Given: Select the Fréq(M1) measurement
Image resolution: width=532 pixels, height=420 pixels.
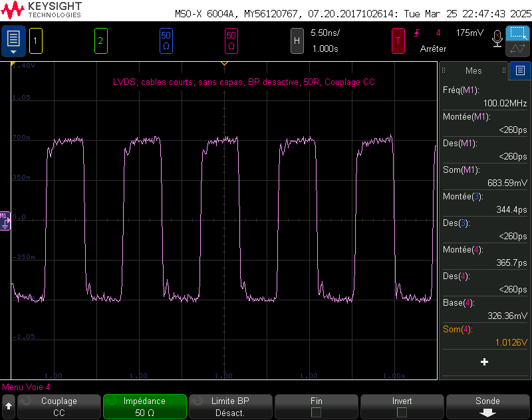Looking at the screenshot, I should [485, 96].
